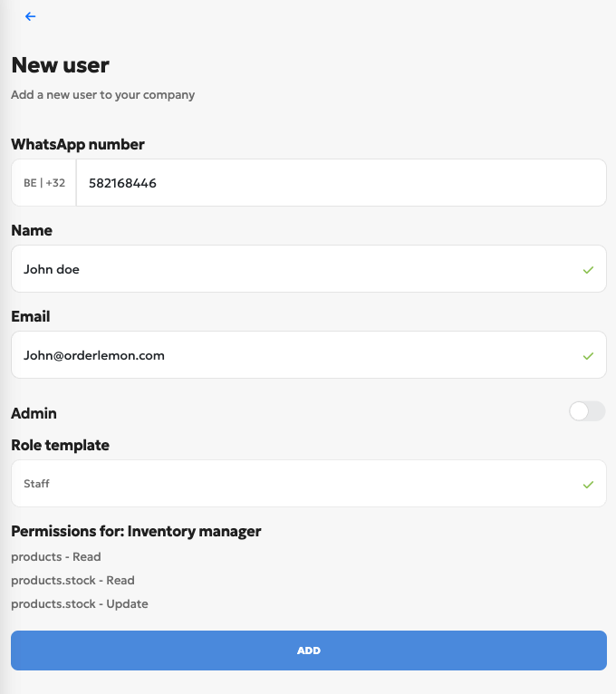Open the BE | +32 country code selector
Image resolution: width=616 pixels, height=694 pixels.
point(44,183)
